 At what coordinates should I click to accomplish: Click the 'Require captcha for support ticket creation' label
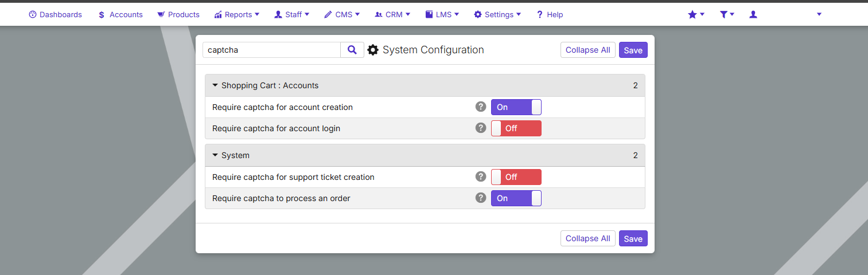coord(293,177)
